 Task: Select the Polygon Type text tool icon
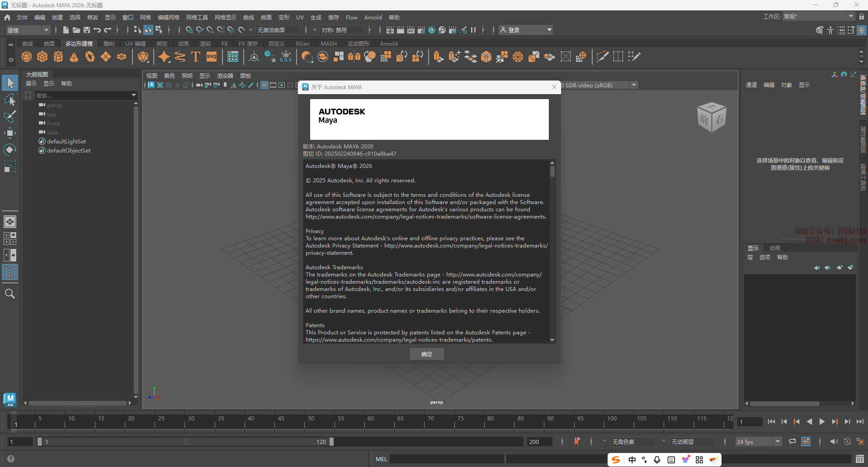pyautogui.click(x=196, y=57)
